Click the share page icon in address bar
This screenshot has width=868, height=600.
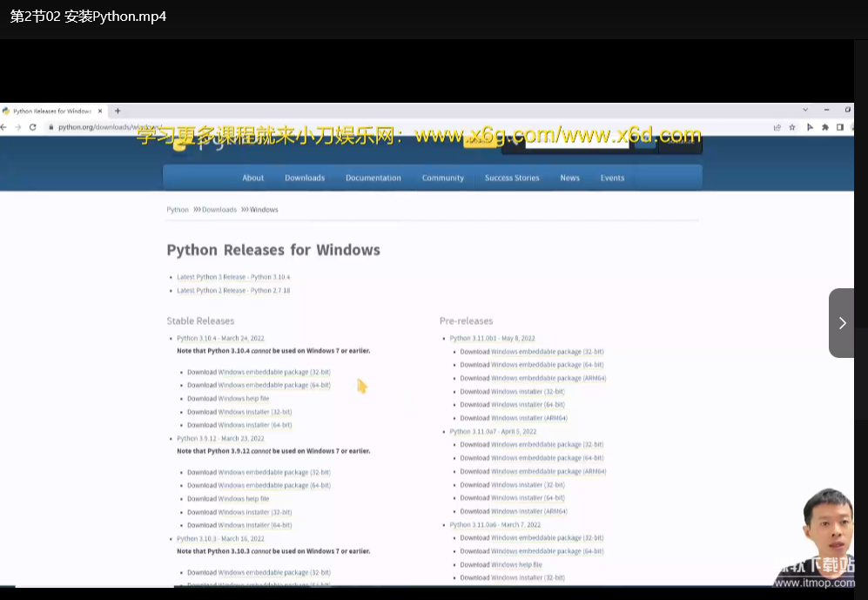click(x=777, y=127)
